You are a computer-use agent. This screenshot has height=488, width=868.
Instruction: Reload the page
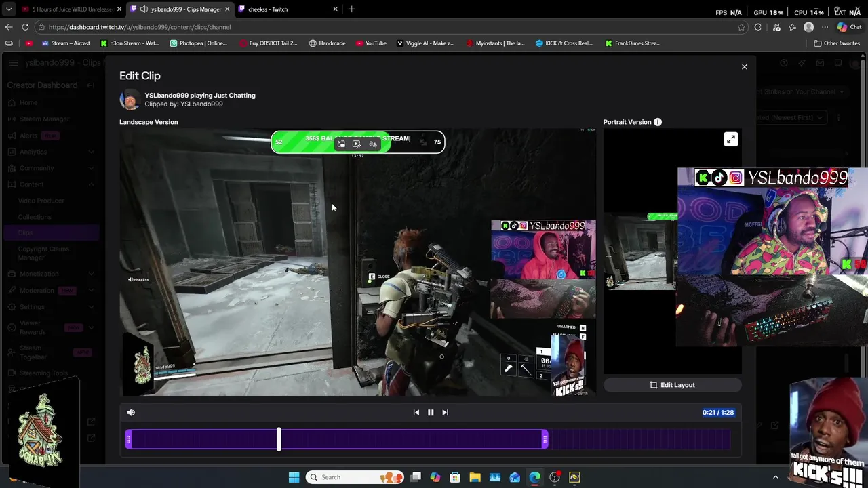coord(25,27)
